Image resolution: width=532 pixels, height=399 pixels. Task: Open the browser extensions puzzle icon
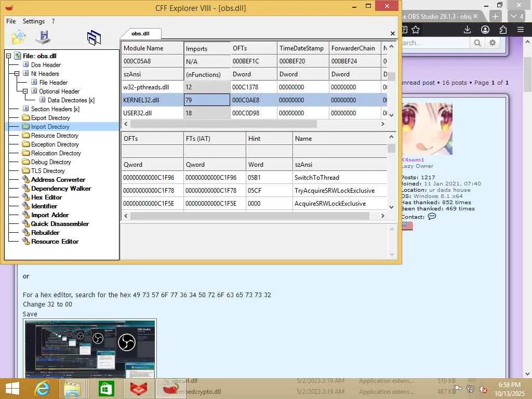pos(503,30)
